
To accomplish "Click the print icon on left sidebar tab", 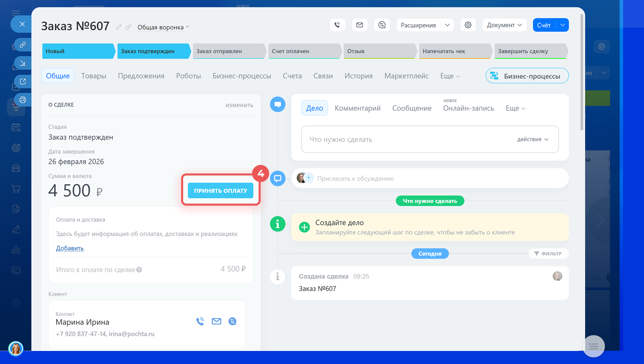I will 22,100.
